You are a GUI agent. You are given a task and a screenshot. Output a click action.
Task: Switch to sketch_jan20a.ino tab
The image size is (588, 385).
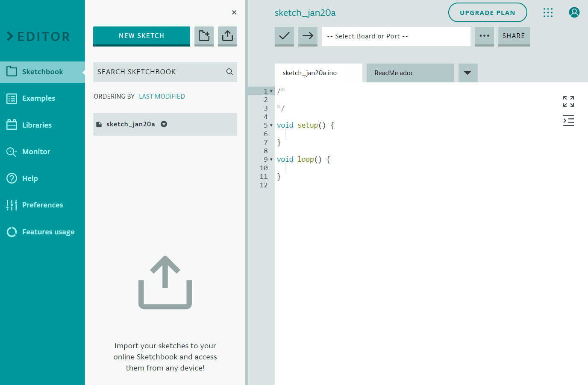tap(318, 73)
